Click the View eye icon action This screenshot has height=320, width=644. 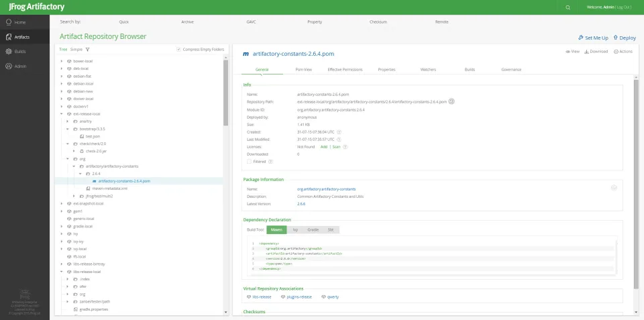pyautogui.click(x=568, y=52)
